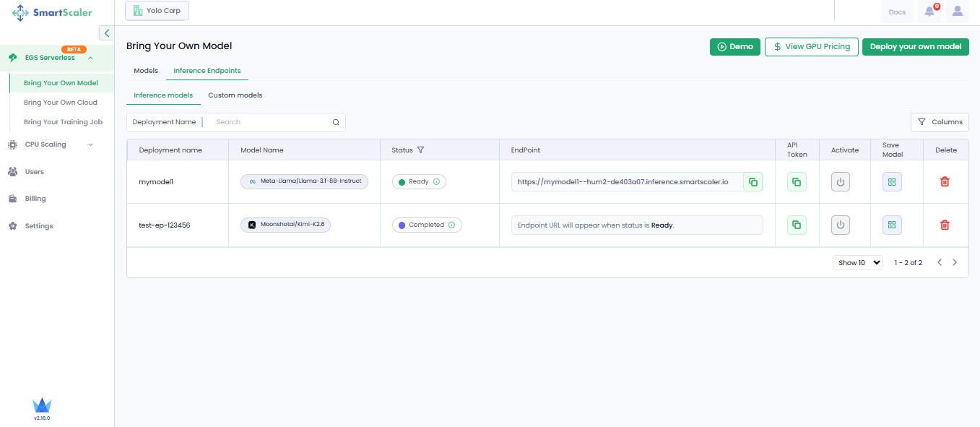Delete the test-ep-123456 deployment
Image resolution: width=980 pixels, height=427 pixels.
tap(945, 225)
